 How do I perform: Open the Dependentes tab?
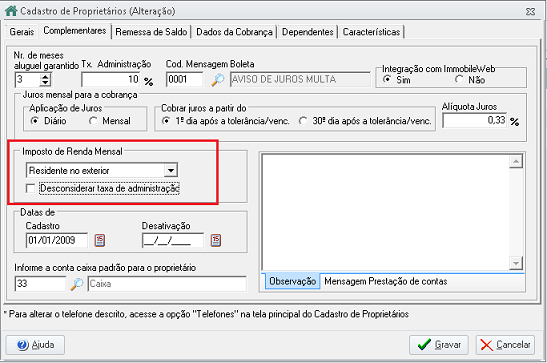coord(307,32)
